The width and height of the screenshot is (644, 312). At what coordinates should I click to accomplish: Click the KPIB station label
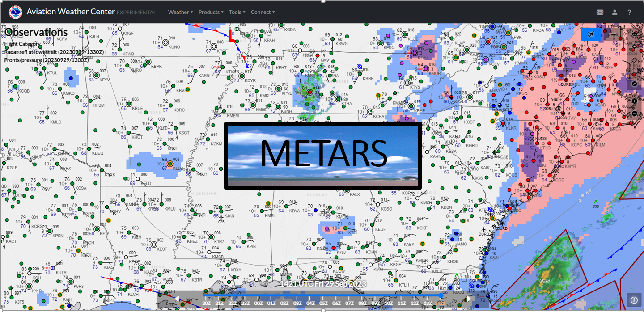pos(251,246)
